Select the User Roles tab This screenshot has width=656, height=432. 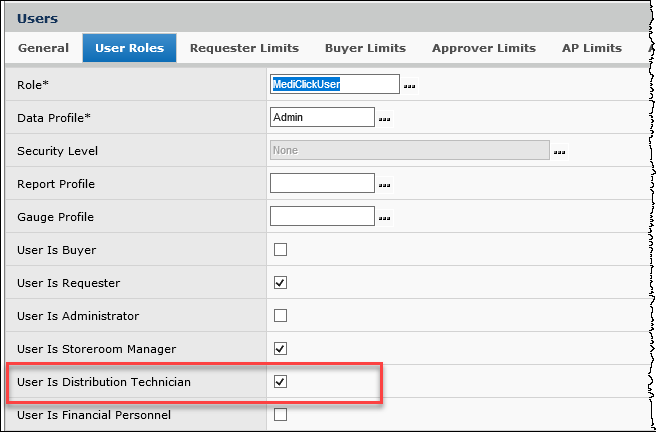129,48
